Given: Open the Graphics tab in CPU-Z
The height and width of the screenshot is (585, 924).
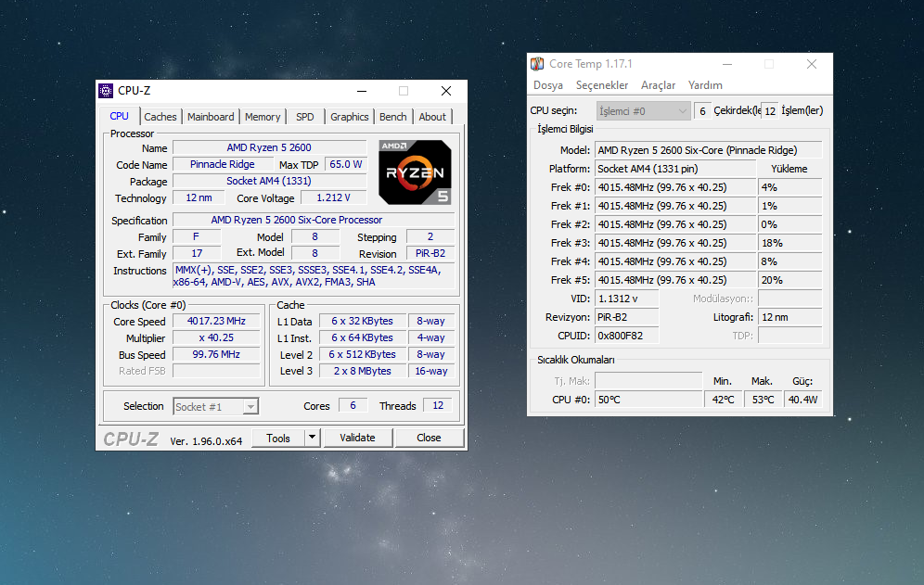Looking at the screenshot, I should [349, 117].
